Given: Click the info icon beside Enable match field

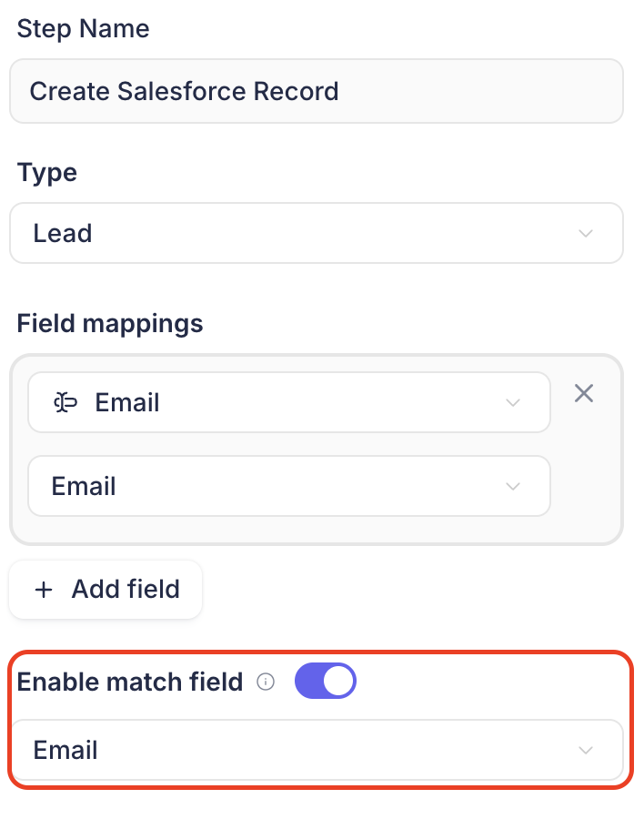Looking at the screenshot, I should [x=266, y=682].
